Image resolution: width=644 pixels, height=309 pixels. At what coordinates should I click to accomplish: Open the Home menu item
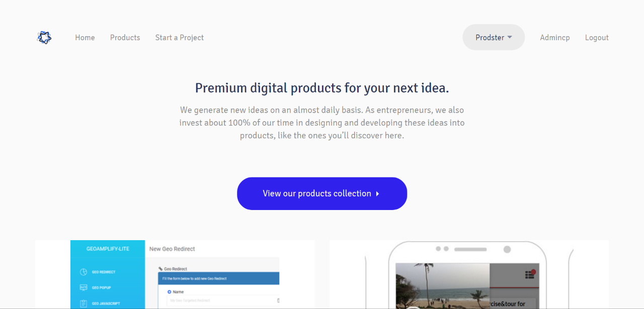tap(85, 37)
